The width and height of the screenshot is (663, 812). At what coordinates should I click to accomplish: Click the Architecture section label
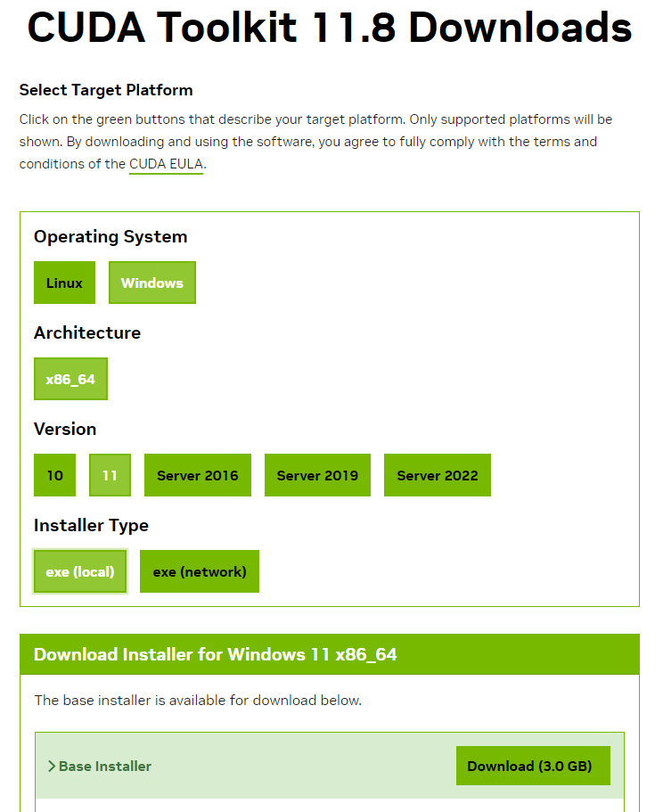point(86,332)
